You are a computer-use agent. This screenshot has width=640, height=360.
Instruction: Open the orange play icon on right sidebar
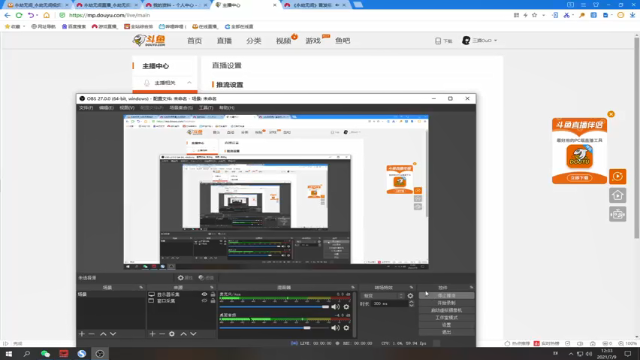(618, 176)
